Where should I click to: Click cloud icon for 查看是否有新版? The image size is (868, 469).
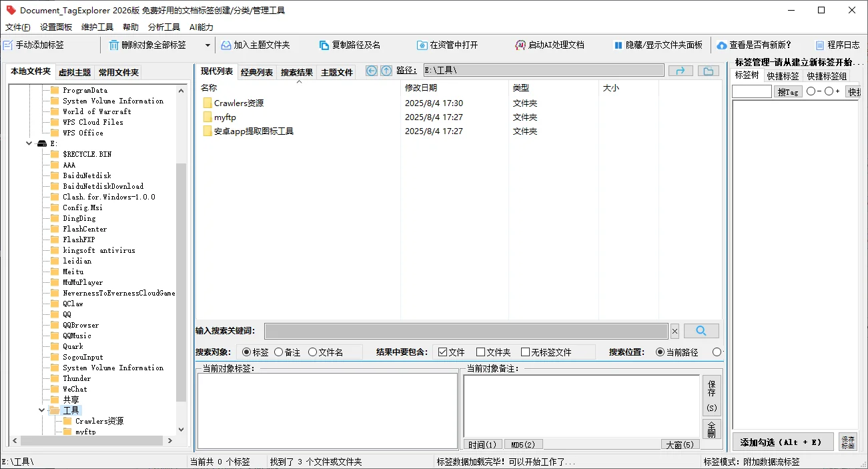click(722, 45)
